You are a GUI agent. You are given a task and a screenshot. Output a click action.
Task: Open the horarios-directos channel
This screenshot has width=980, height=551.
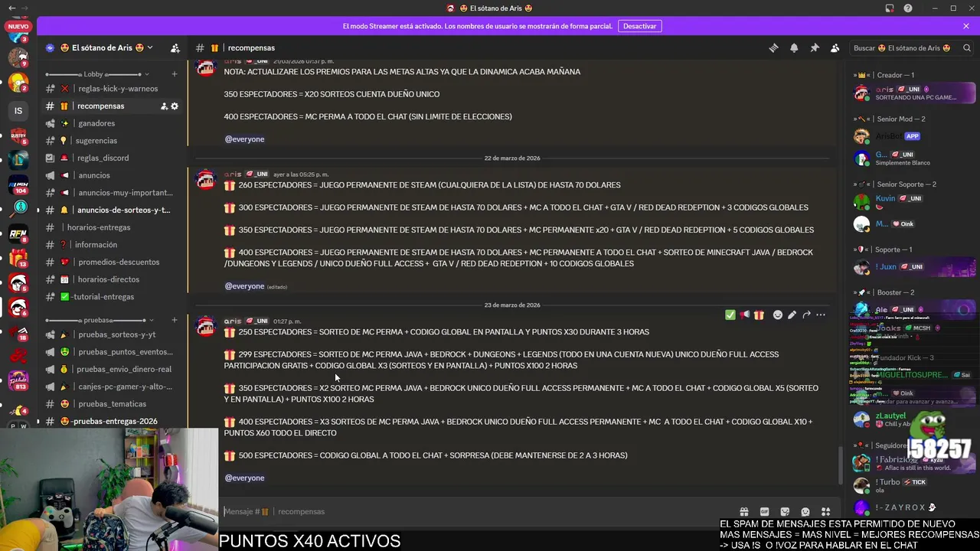(x=113, y=279)
